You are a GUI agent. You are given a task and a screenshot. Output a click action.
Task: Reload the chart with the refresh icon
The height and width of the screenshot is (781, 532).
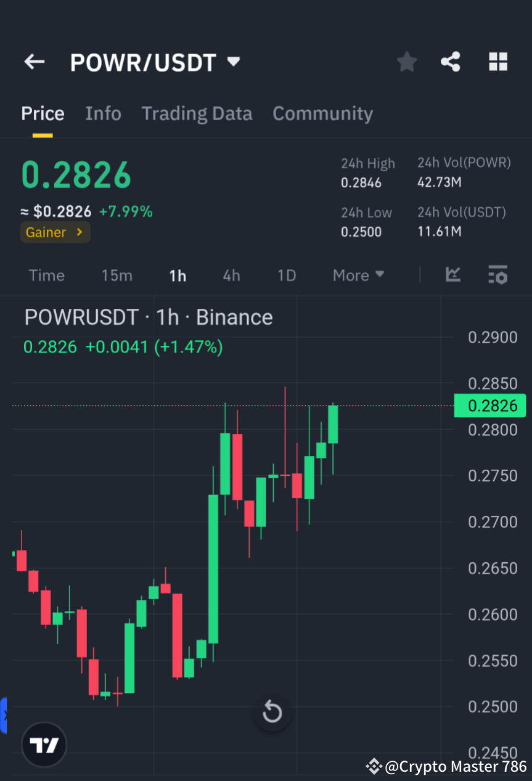click(272, 712)
